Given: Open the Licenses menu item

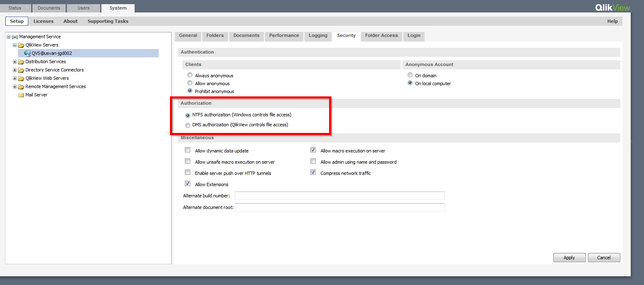Looking at the screenshot, I should (x=44, y=21).
